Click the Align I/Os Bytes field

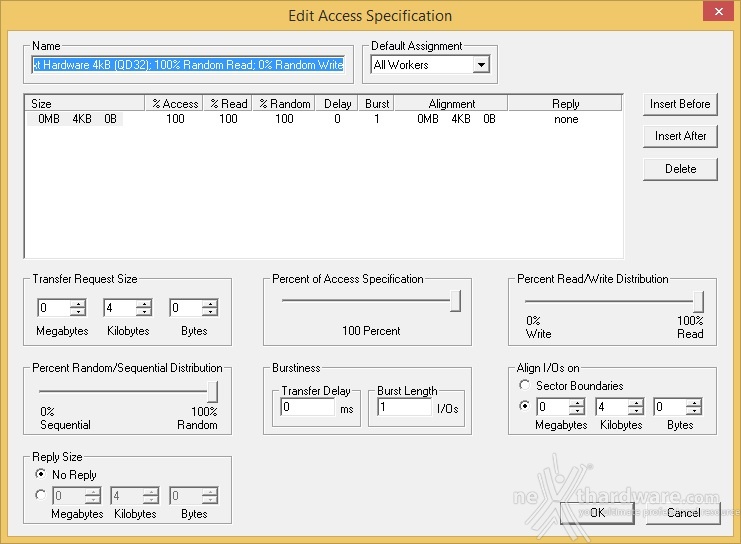[670, 406]
